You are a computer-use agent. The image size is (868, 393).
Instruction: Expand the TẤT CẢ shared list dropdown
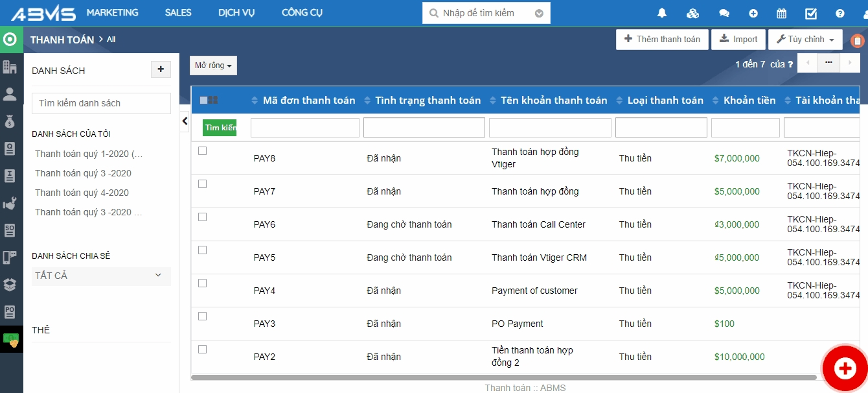[x=101, y=276]
